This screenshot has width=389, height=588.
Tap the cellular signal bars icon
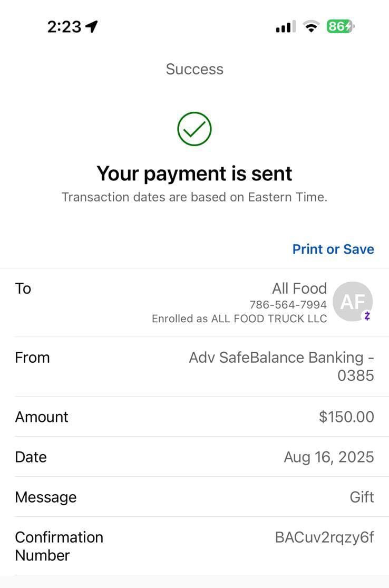click(285, 26)
